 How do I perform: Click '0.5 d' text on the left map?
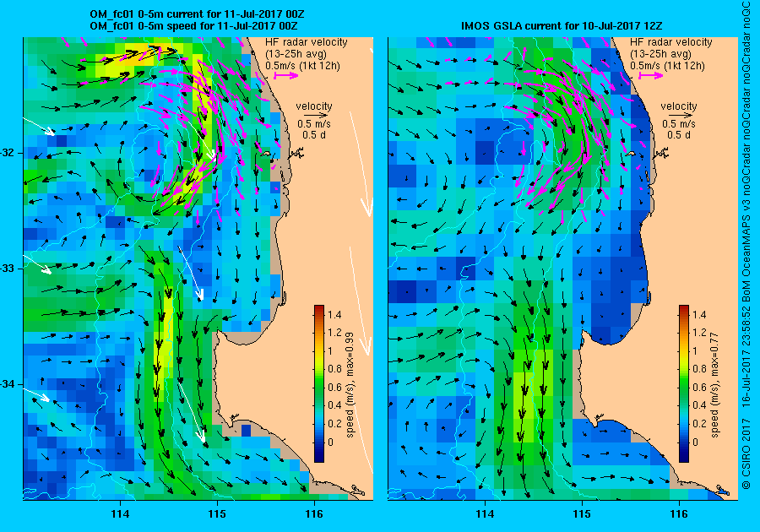314,135
